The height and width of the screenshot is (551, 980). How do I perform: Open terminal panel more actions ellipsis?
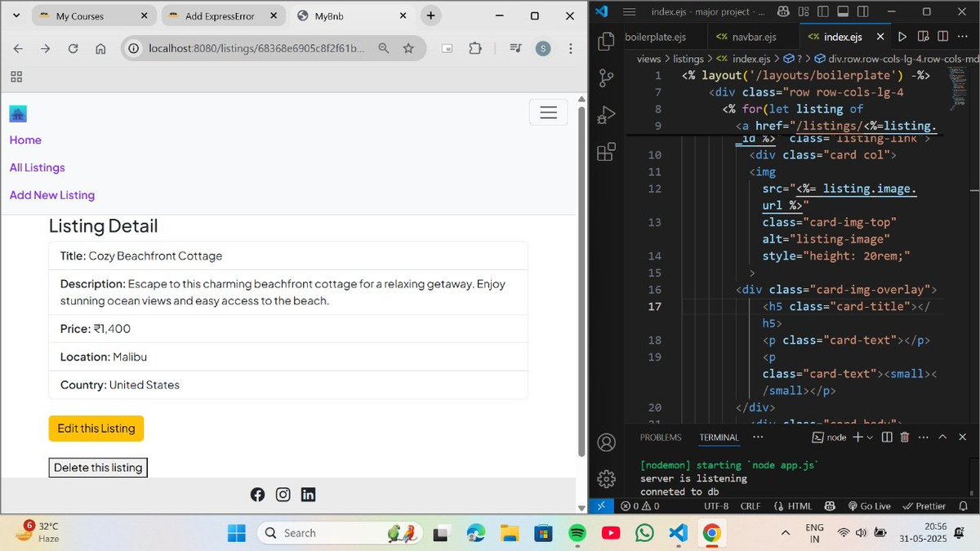(923, 438)
